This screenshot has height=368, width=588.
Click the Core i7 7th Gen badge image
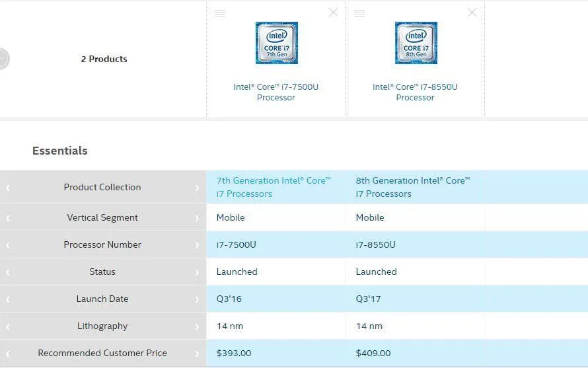coord(277,43)
